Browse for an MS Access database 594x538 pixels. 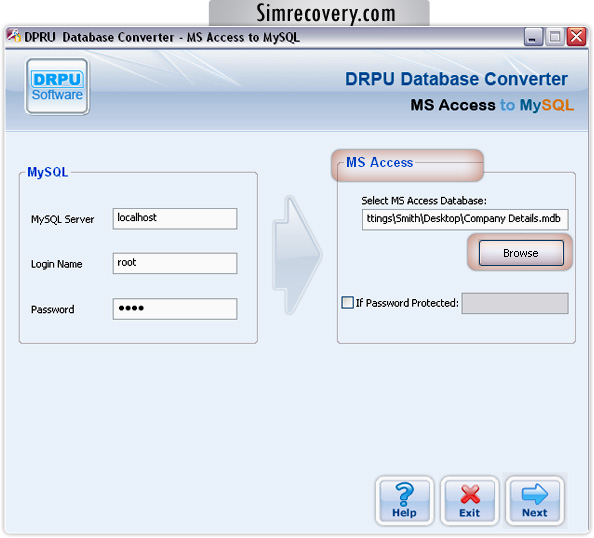click(x=521, y=253)
